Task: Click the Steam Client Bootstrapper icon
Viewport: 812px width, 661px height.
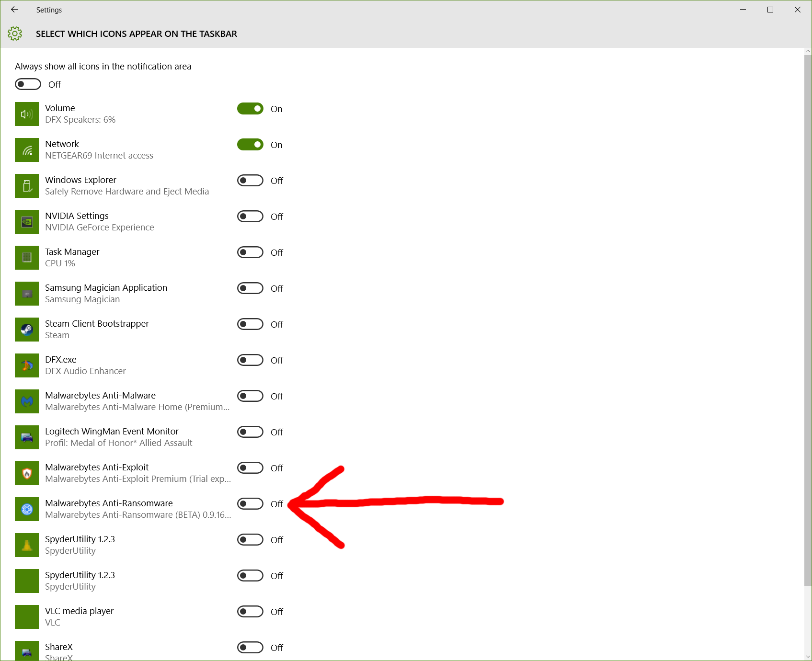Action: pos(27,330)
